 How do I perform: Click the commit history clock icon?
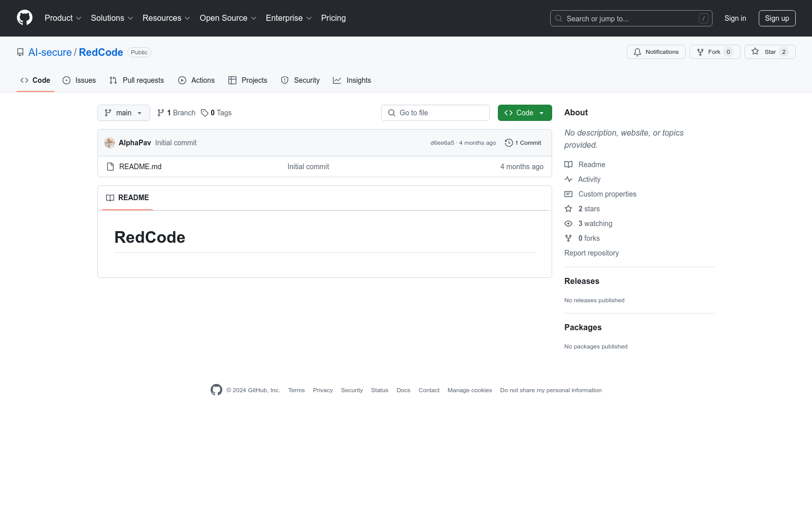tap(509, 143)
